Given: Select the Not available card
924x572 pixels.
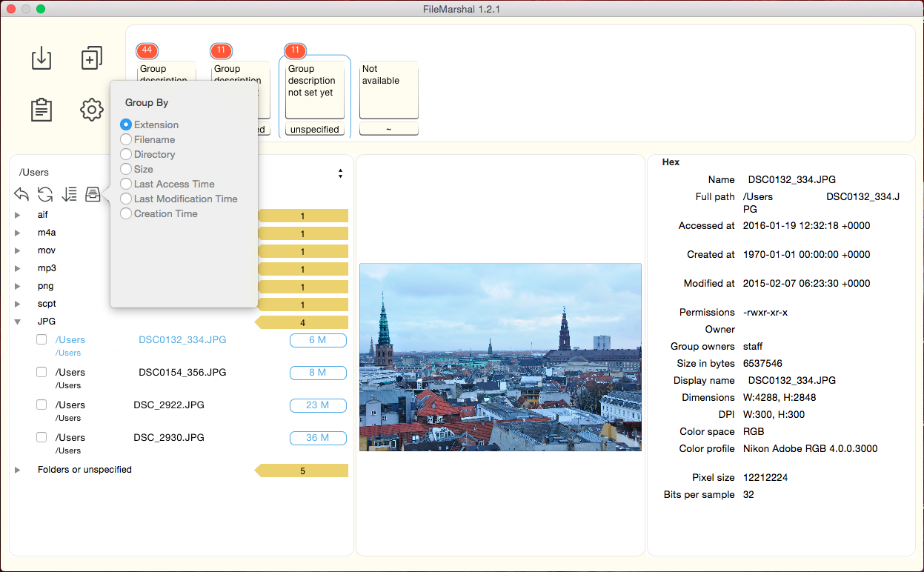Looking at the screenshot, I should 389,90.
